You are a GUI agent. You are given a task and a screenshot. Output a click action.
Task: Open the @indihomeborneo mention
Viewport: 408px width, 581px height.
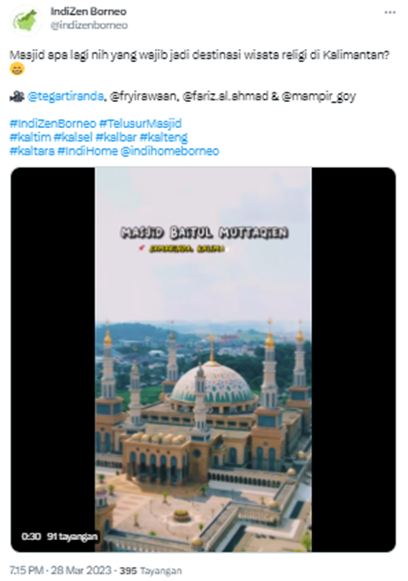pos(170,151)
